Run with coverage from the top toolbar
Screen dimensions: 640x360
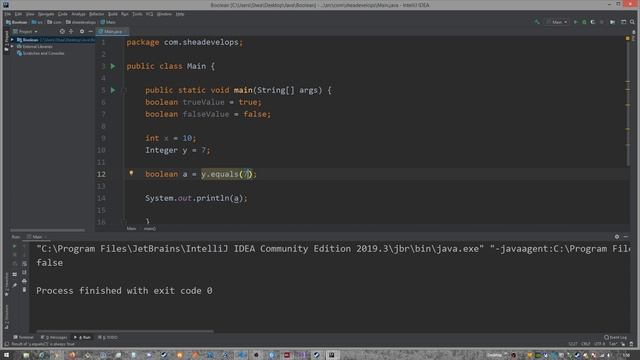[593, 22]
